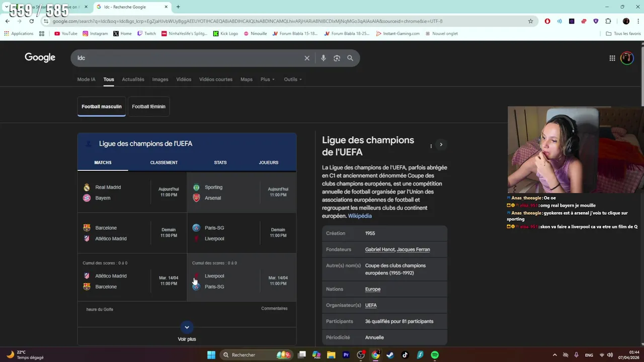Open Spotify from the taskbar
Screen dimensions: 644x362
(435, 355)
